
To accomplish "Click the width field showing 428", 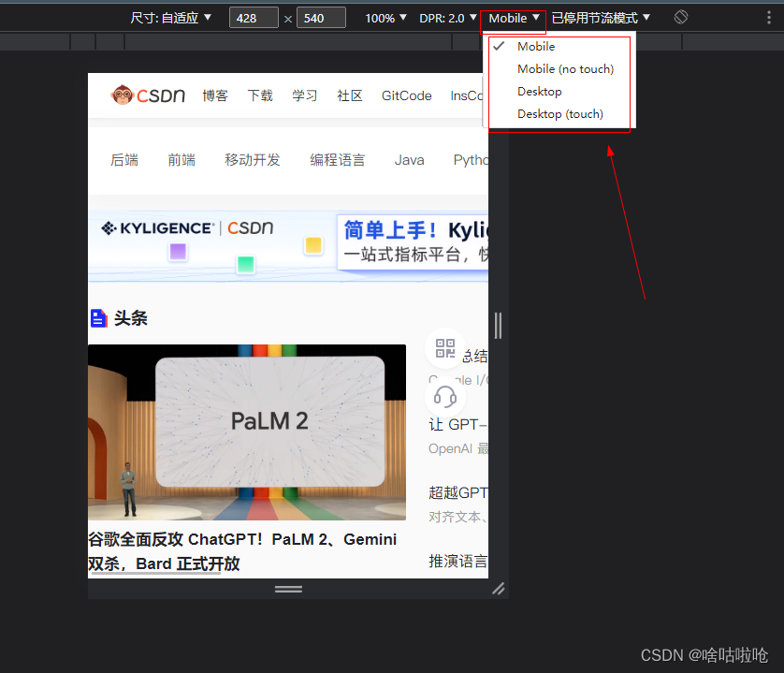I will pyautogui.click(x=254, y=18).
